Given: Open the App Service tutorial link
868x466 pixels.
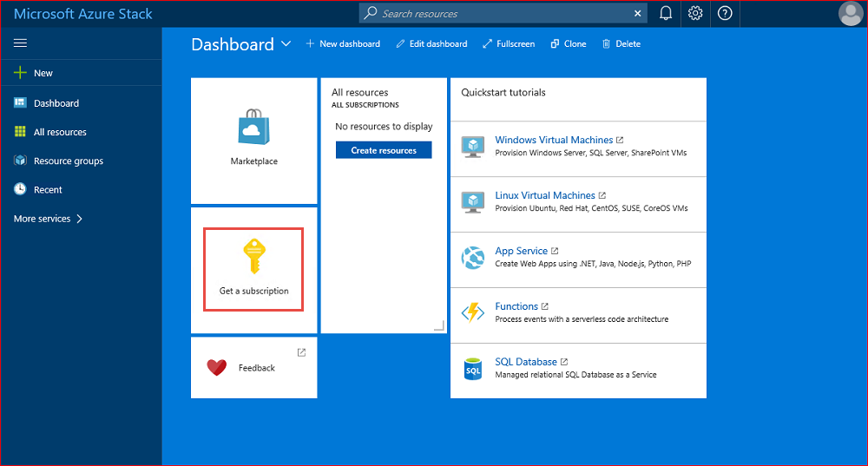Looking at the screenshot, I should [x=521, y=251].
